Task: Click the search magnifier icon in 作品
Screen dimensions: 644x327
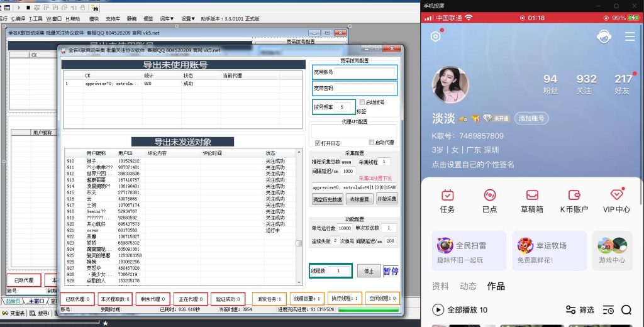Action: pos(626,309)
